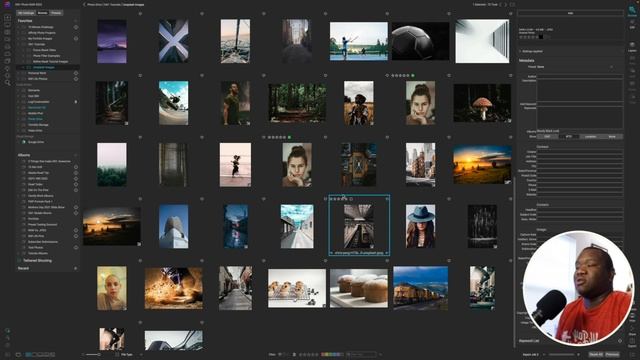The width and height of the screenshot is (640, 360).
Task: Open the sort order dropdown in bottom toolbar
Action: click(x=127, y=355)
